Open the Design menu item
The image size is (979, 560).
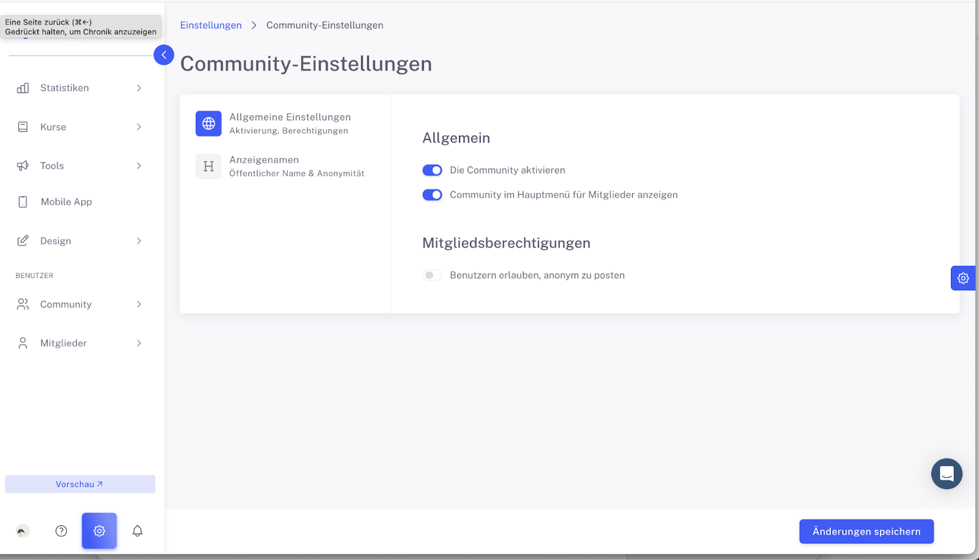click(x=56, y=241)
